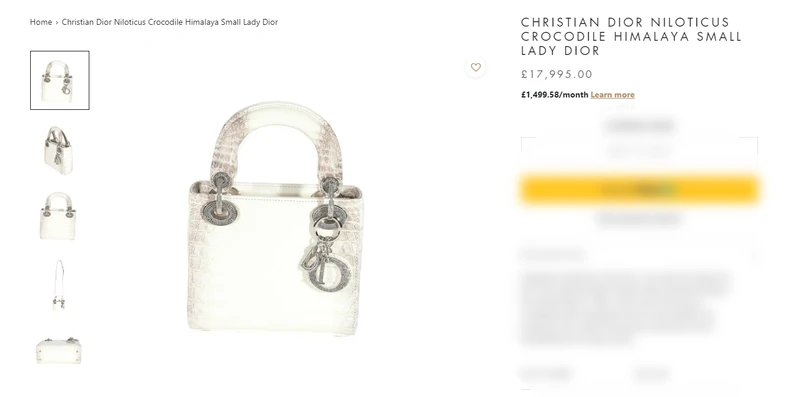Click the product title heading text
Screen dimensions: 790x397
click(x=631, y=36)
